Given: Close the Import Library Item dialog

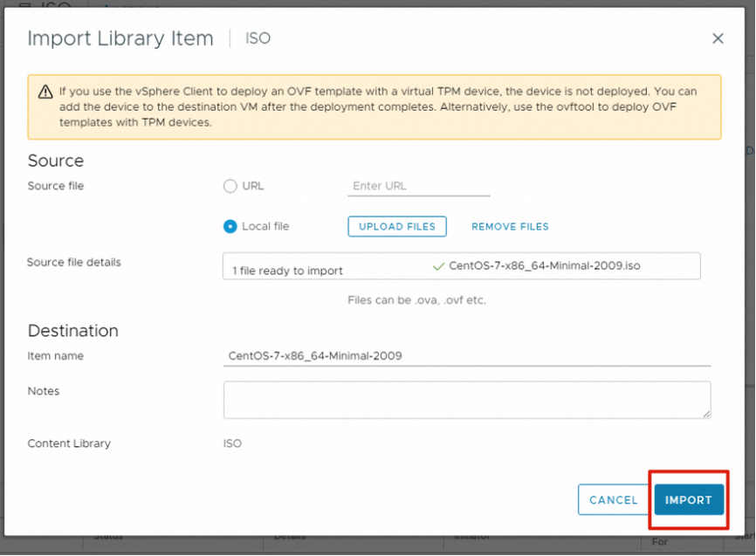Looking at the screenshot, I should [718, 38].
